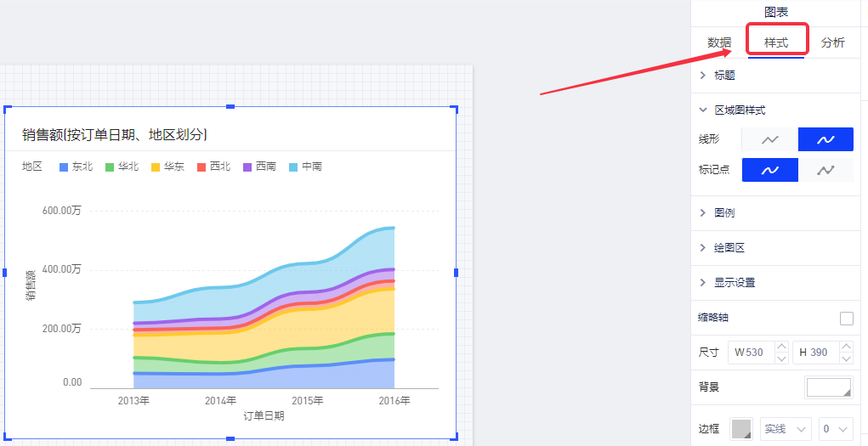
Task: Click the 西南 legend color marker
Action: point(247,167)
